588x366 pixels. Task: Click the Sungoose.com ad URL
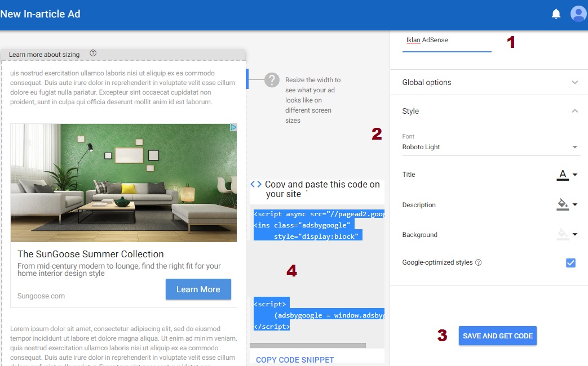click(x=41, y=296)
